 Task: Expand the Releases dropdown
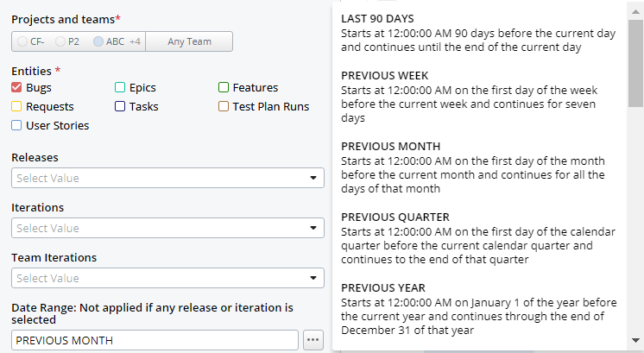(x=167, y=178)
